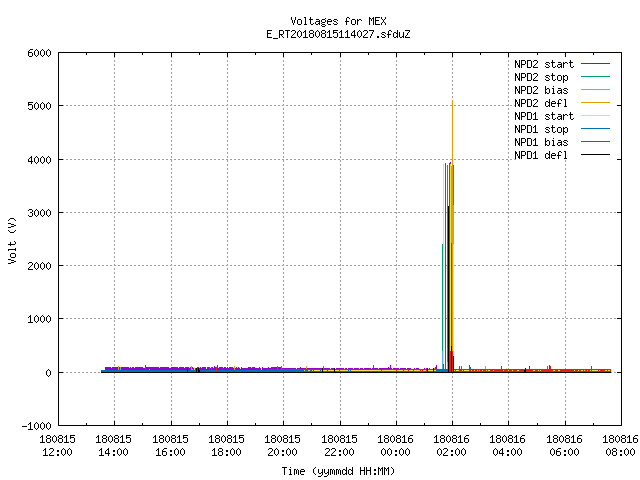
Task: Click the x-axis tick '180815 22:00'
Action: [x=340, y=446]
